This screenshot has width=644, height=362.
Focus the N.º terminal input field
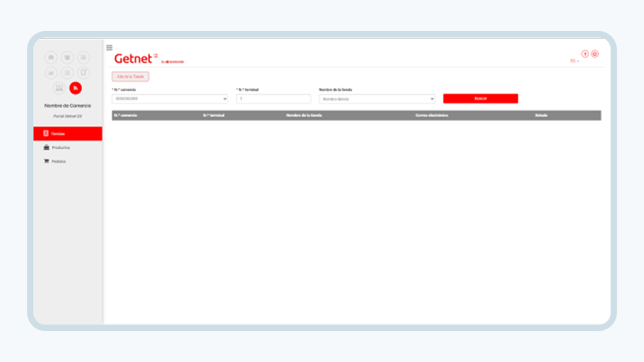273,99
